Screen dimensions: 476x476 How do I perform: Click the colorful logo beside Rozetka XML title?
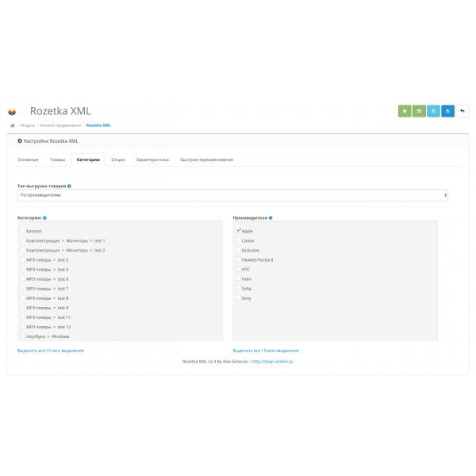pos(12,112)
